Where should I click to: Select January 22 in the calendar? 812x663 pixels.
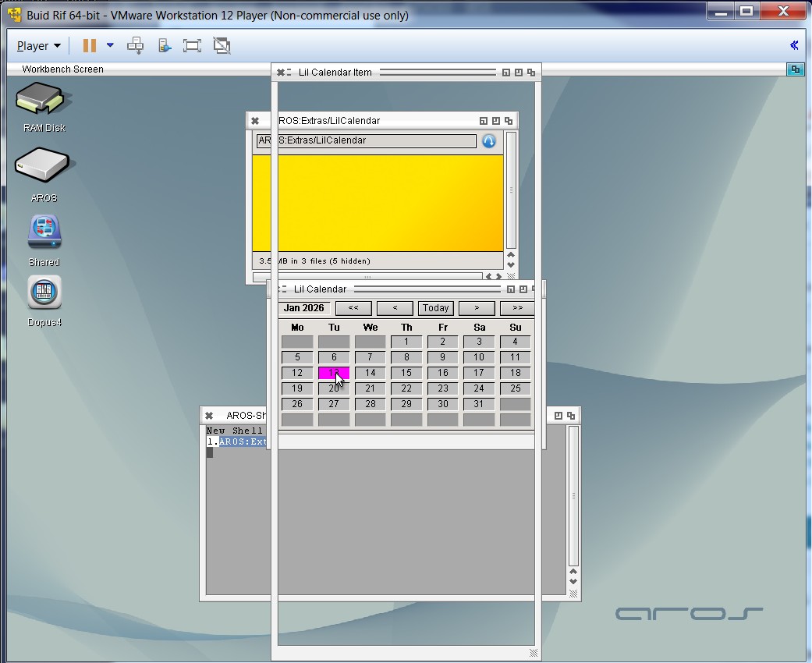click(x=406, y=388)
